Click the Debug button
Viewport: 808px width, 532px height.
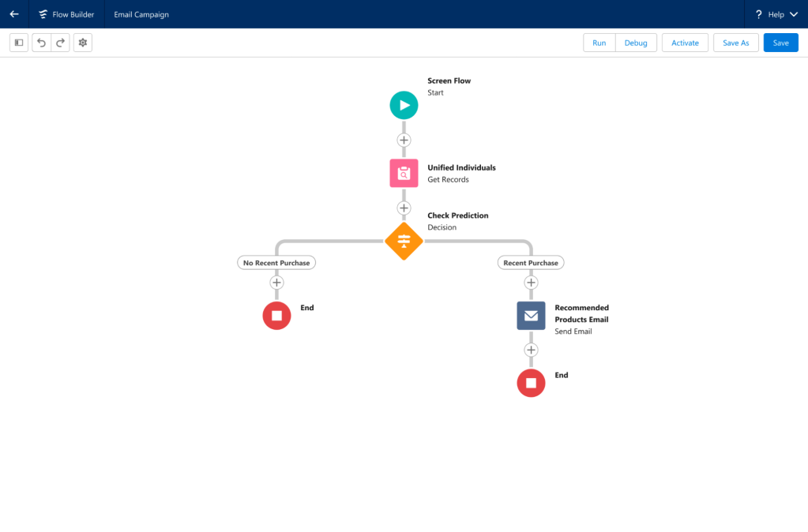tap(636, 43)
